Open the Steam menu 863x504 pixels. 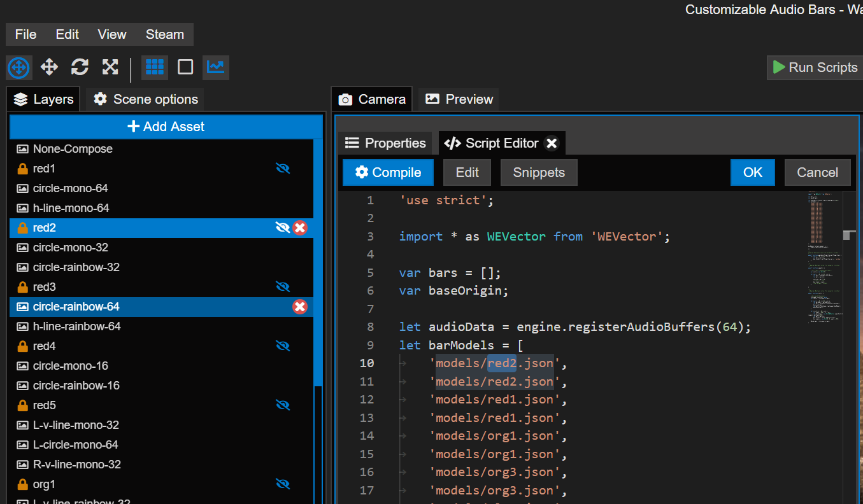164,34
